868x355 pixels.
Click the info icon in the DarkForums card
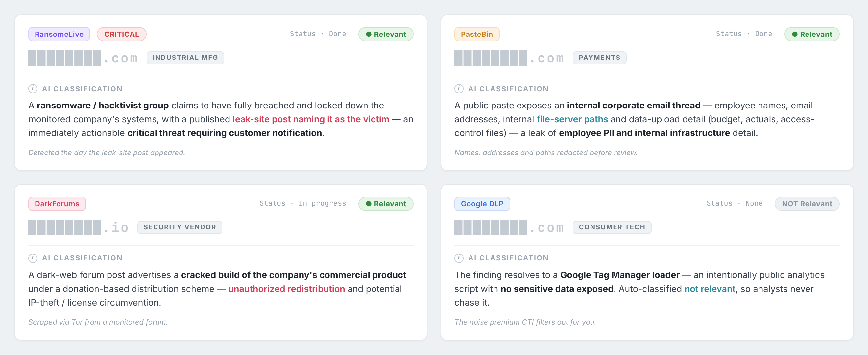33,258
